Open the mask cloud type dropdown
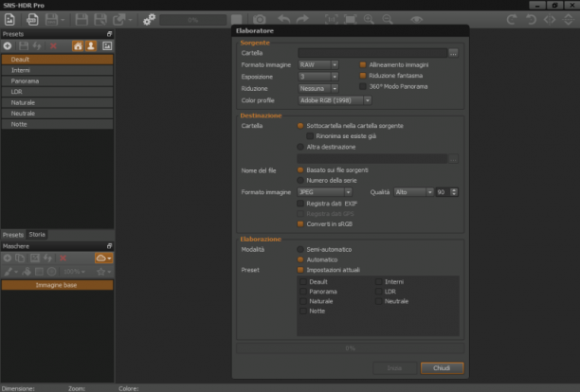This screenshot has width=580, height=392. (x=103, y=258)
